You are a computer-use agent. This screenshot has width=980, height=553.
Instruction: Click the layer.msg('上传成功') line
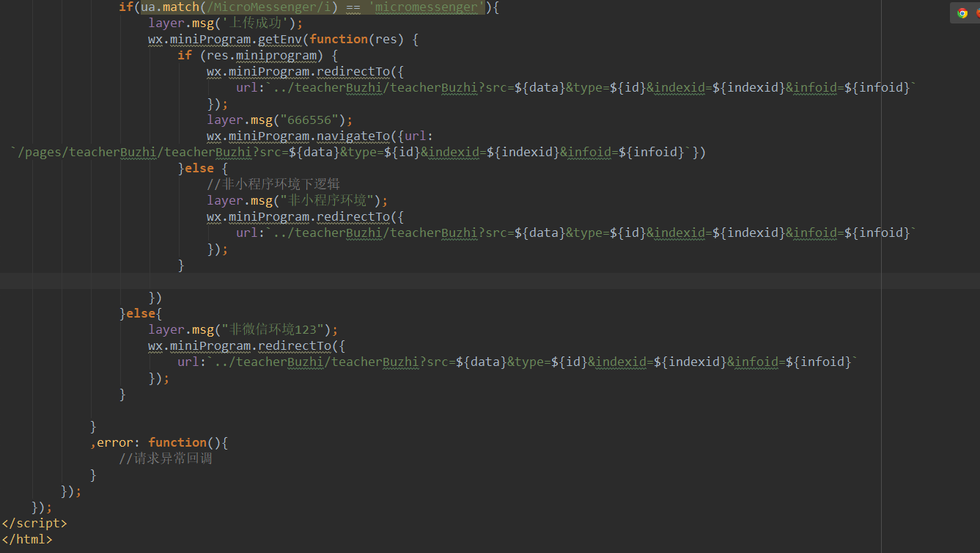tap(226, 23)
